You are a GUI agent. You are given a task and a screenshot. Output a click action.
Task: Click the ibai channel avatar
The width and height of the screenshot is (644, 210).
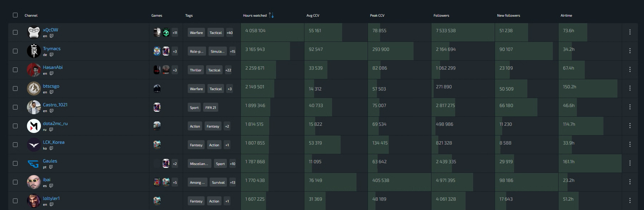tap(34, 182)
